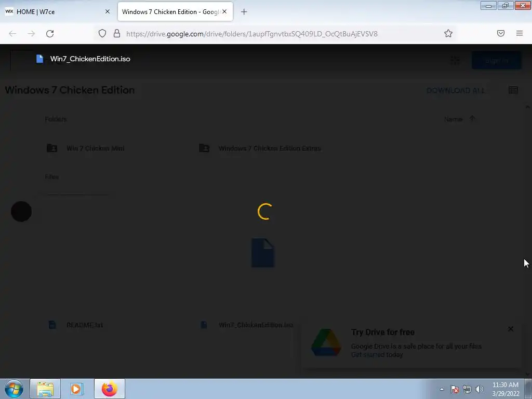Sort by Name column
Image resolution: width=532 pixels, height=399 pixels.
click(453, 119)
